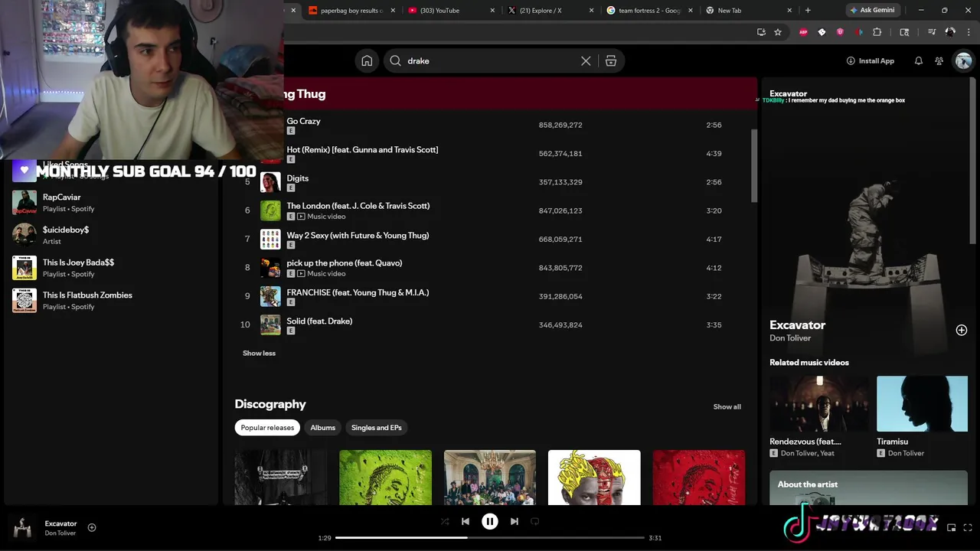Go to Spotify Home
Screen dimensions: 980x551
click(x=367, y=60)
